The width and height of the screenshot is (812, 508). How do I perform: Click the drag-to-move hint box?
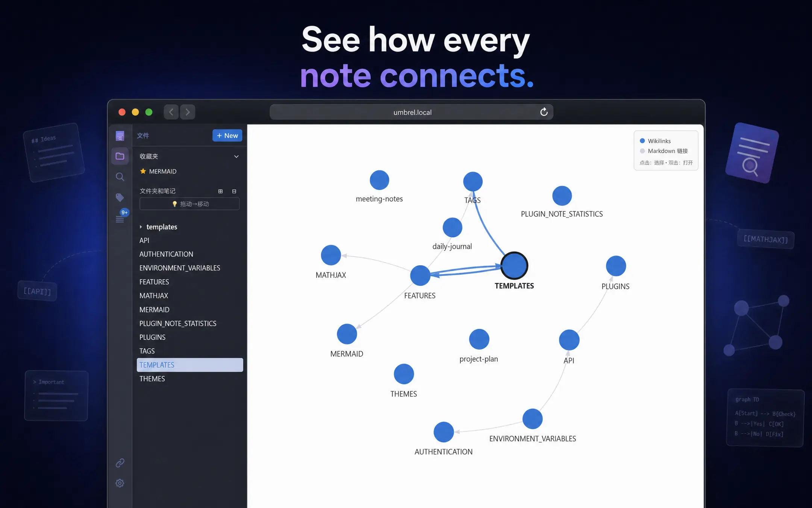(189, 204)
